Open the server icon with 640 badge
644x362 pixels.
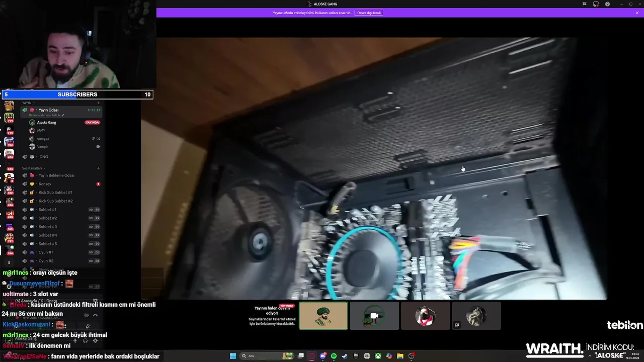[9, 130]
